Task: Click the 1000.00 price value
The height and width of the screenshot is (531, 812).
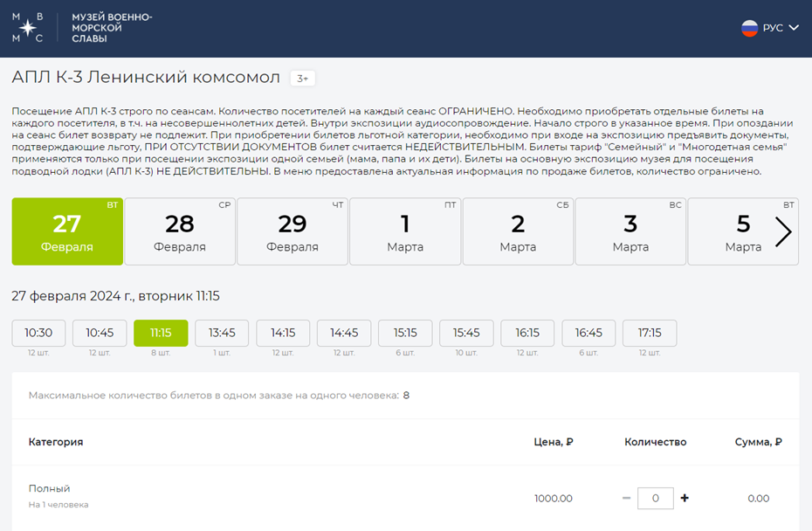Action: [x=553, y=499]
